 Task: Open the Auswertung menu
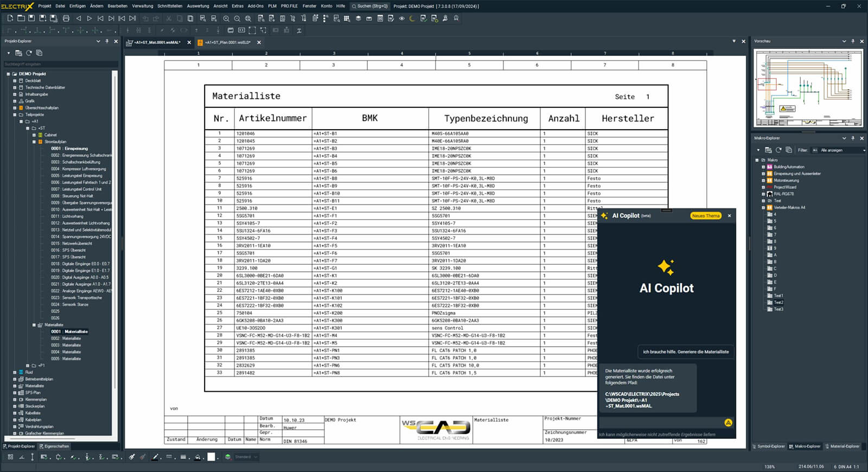coord(197,6)
